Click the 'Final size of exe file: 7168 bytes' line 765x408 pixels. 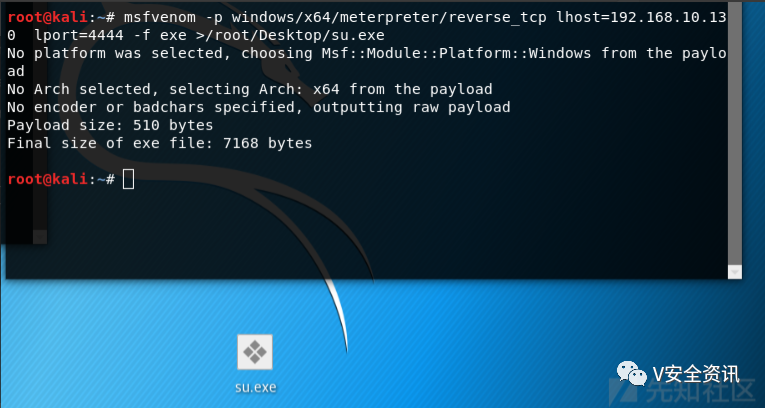(160, 143)
